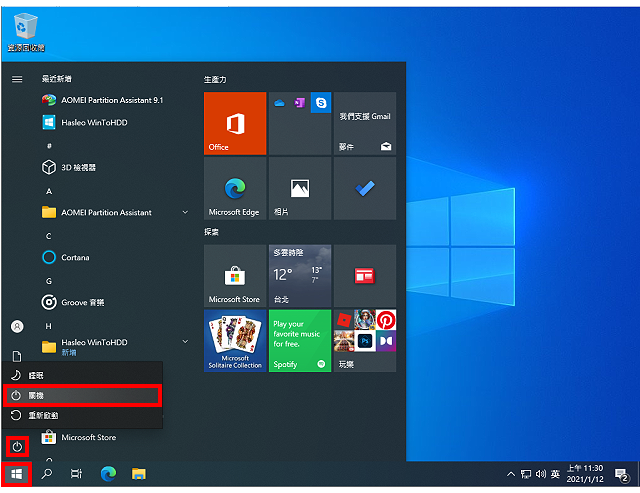Click the Explore tile group heading
This screenshot has width=640, height=493.
211,232
